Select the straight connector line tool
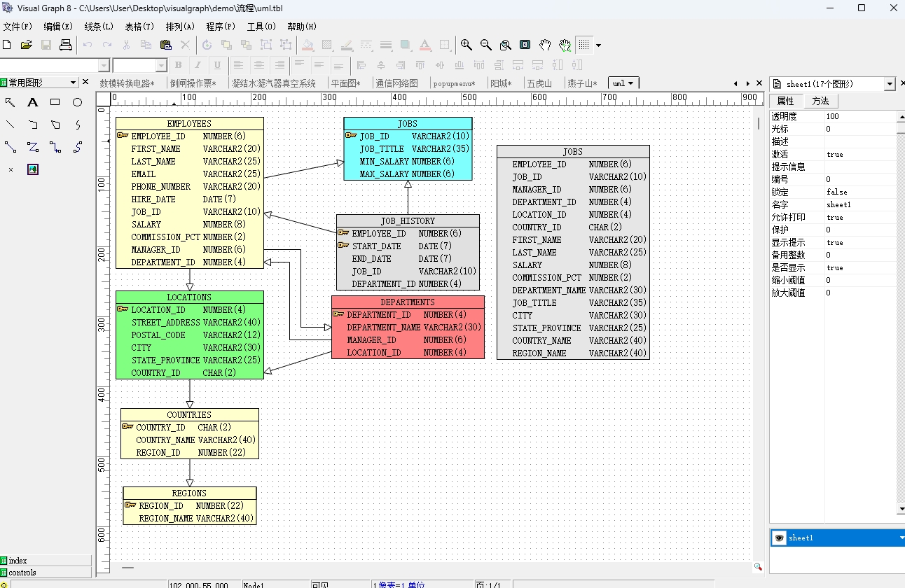The image size is (905, 588). point(11,147)
